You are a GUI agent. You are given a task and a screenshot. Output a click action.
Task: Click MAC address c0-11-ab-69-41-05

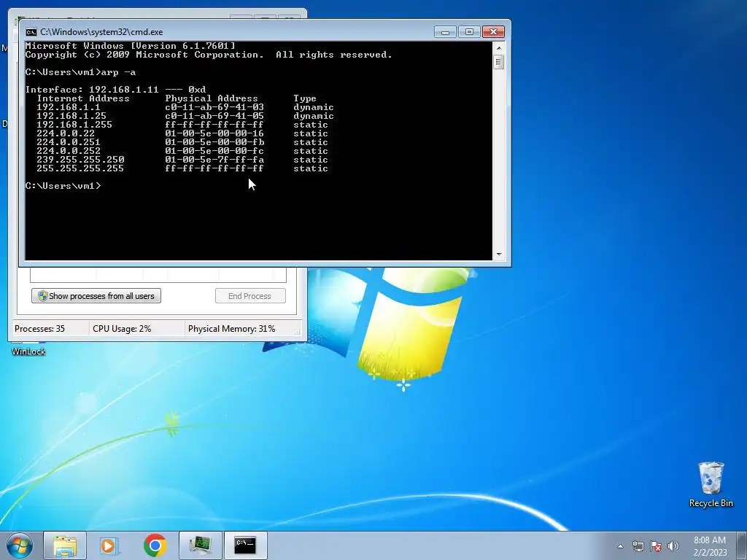click(214, 116)
